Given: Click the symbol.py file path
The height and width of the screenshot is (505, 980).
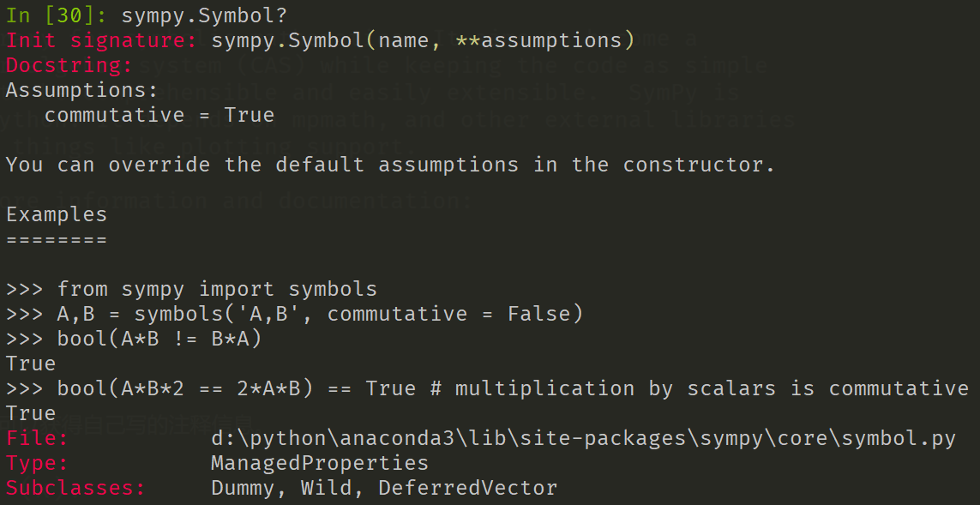Looking at the screenshot, I should 582,439.
